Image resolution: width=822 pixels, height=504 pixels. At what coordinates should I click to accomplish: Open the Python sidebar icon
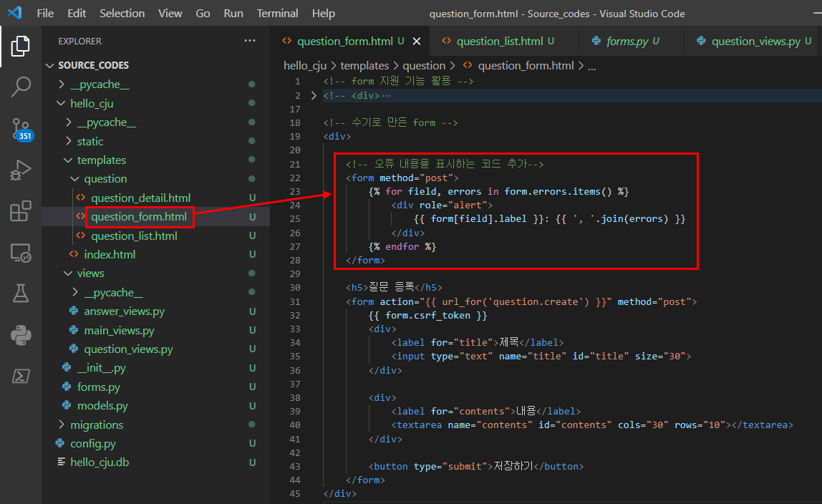click(21, 335)
